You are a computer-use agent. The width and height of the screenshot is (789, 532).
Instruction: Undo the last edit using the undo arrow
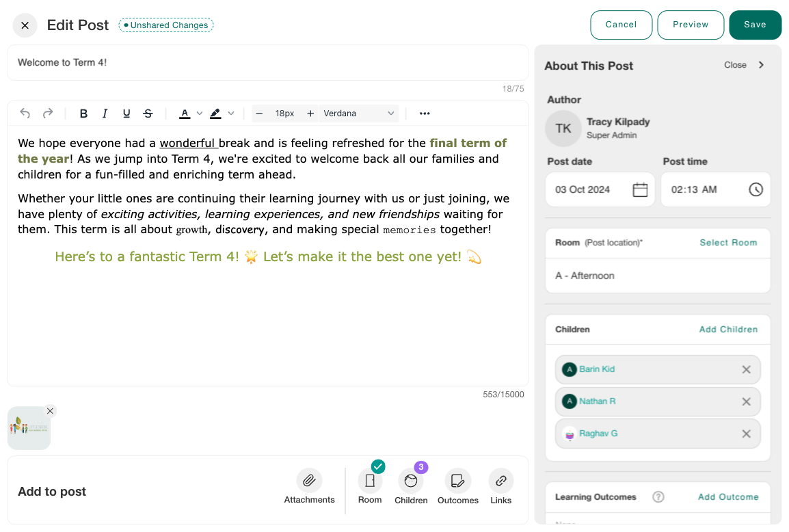[25, 113]
